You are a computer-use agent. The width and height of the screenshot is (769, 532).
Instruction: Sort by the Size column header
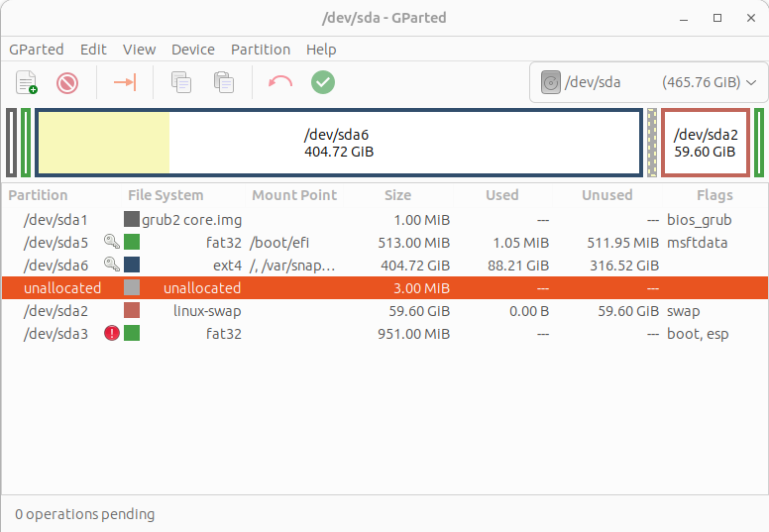click(x=397, y=195)
